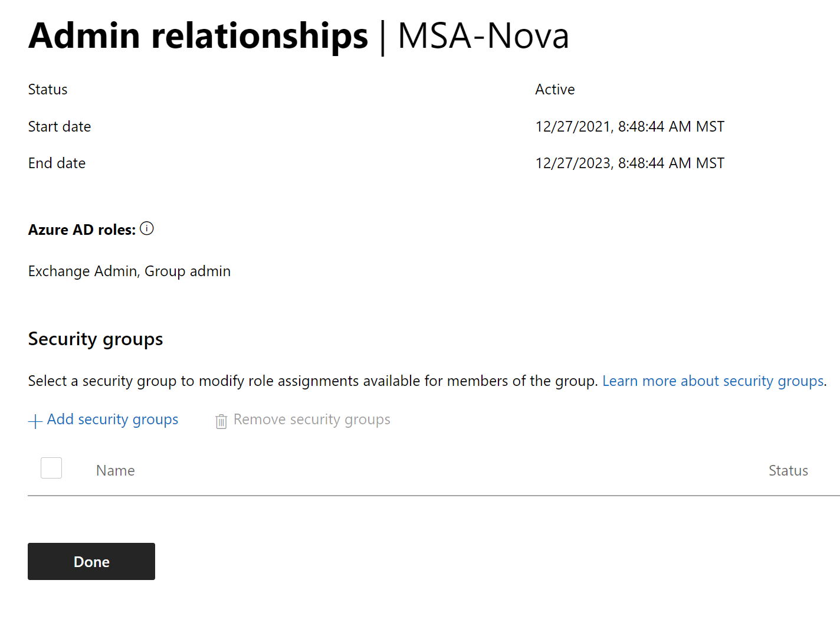The width and height of the screenshot is (840, 629).
Task: Click the Exchange Admin, Group admin roles text
Action: point(129,271)
